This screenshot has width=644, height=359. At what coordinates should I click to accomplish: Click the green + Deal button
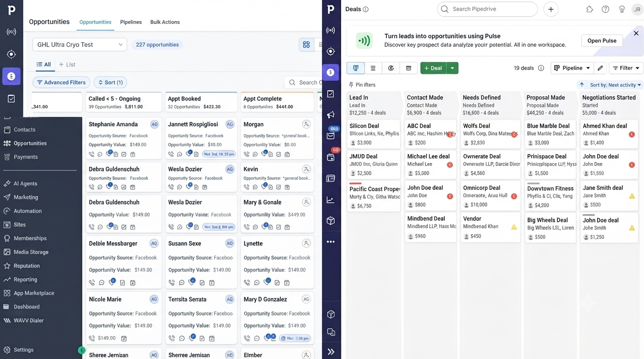click(433, 68)
